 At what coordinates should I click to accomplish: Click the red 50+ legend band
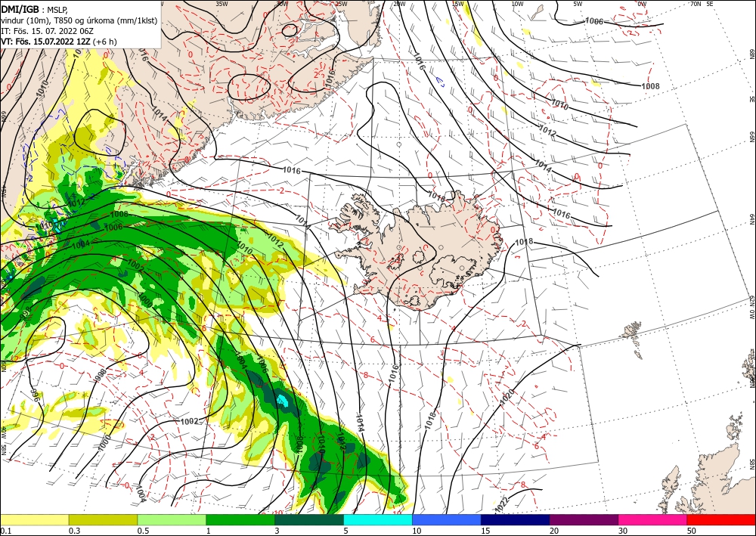point(721,519)
